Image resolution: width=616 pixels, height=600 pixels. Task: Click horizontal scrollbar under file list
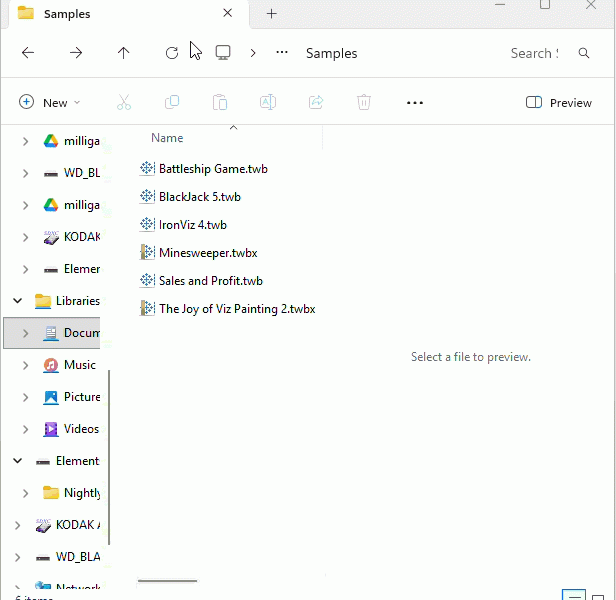click(168, 580)
